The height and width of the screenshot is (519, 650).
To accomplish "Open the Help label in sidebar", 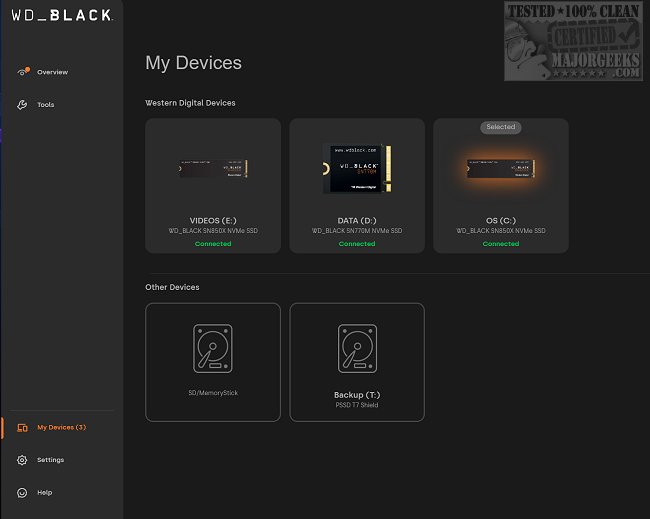I will coord(44,492).
